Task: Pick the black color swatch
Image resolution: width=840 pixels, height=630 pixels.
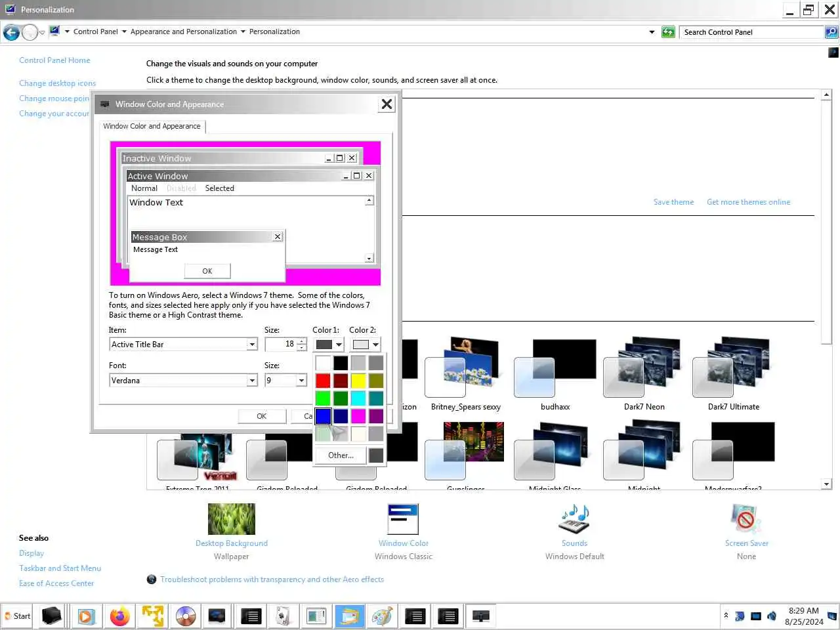Action: (x=341, y=363)
